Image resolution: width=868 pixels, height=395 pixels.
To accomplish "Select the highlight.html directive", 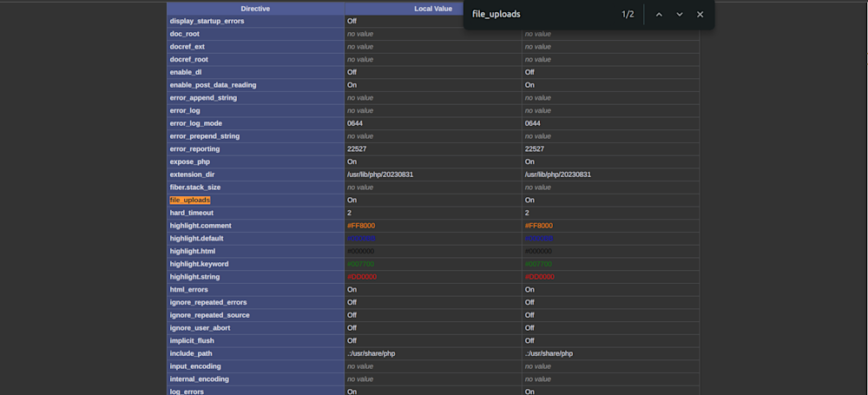I will click(x=191, y=251).
